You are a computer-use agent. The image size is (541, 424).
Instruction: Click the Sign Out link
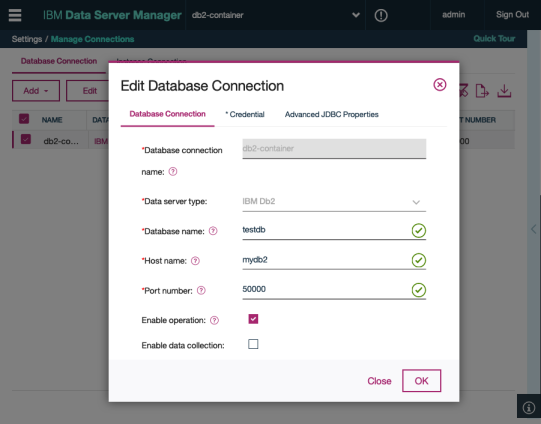point(512,14)
